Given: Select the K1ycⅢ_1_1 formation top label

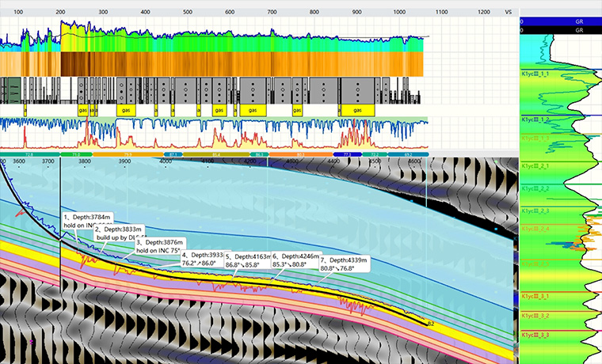Looking at the screenshot, I should [535, 74].
